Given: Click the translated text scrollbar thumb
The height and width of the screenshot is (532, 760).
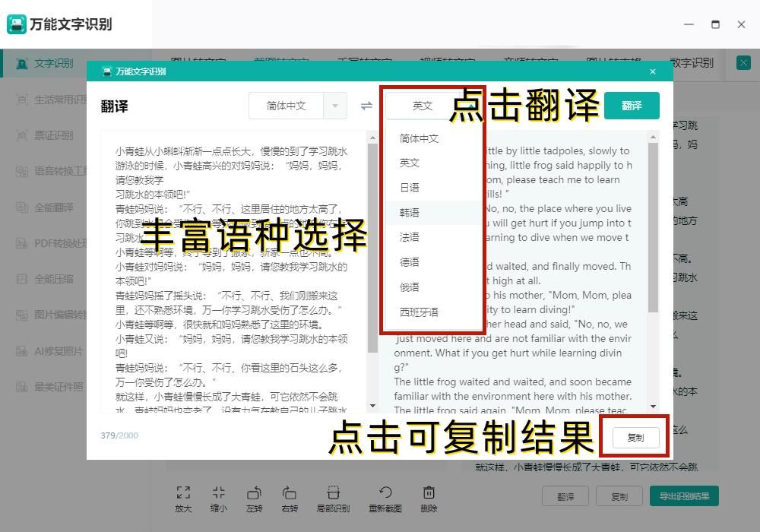Looking at the screenshot, I should tap(653, 228).
